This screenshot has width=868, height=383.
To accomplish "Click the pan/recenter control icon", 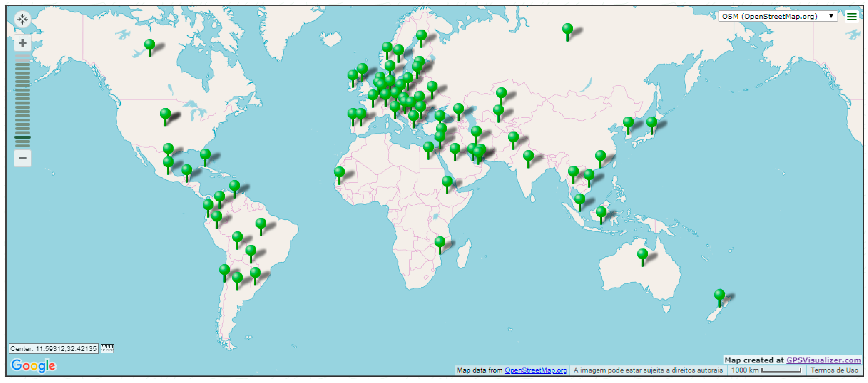I will pyautogui.click(x=23, y=19).
